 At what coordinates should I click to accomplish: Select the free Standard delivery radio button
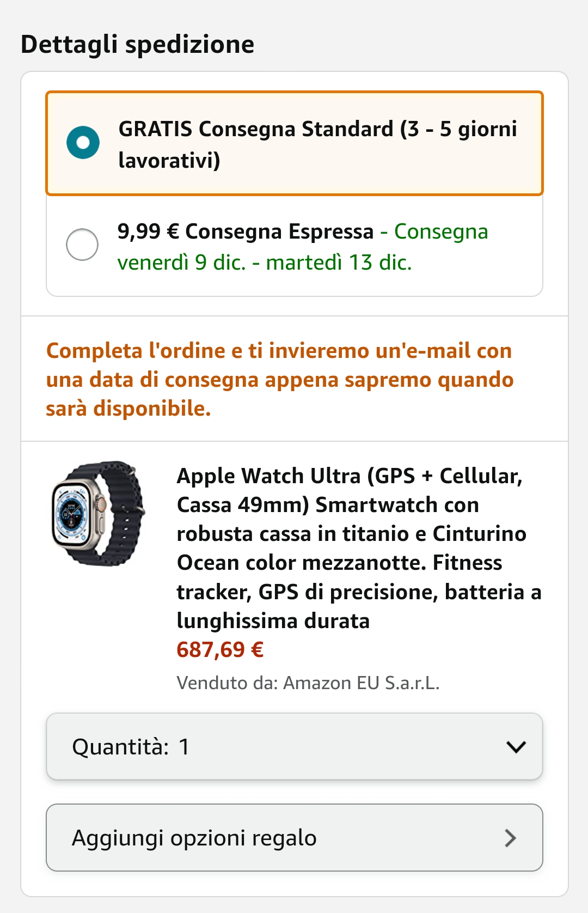click(x=83, y=143)
